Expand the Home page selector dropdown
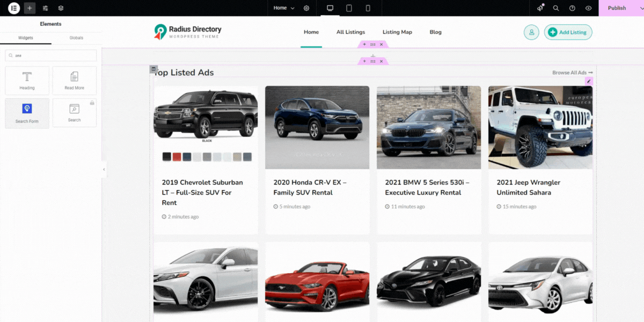Screen dimensions: 644x322 tap(284, 8)
